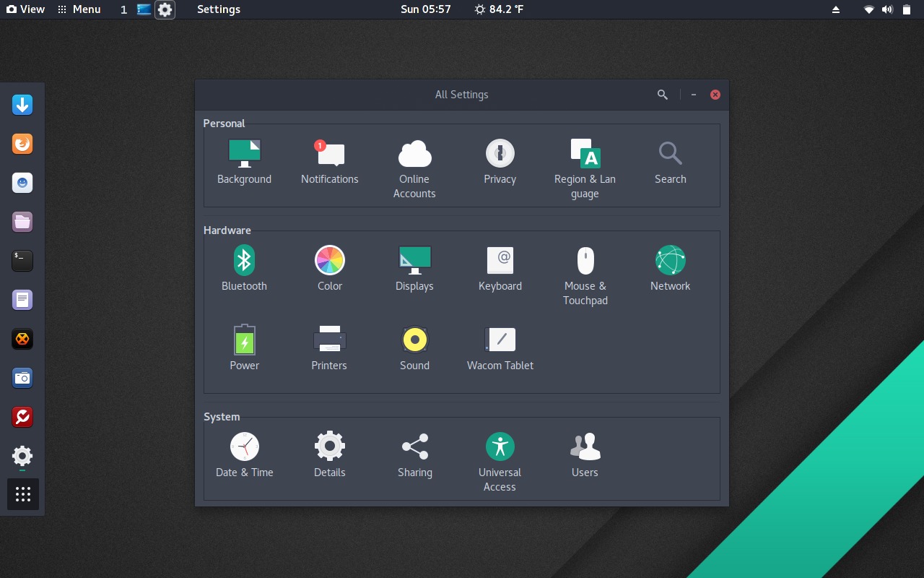Open the file manager from the dock
Viewport: 924px width, 578px height.
pyautogui.click(x=22, y=222)
